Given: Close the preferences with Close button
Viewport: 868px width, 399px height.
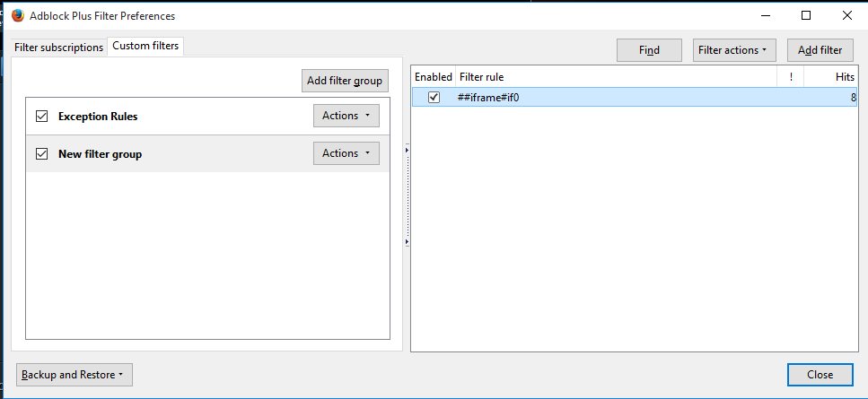Looking at the screenshot, I should pos(820,375).
